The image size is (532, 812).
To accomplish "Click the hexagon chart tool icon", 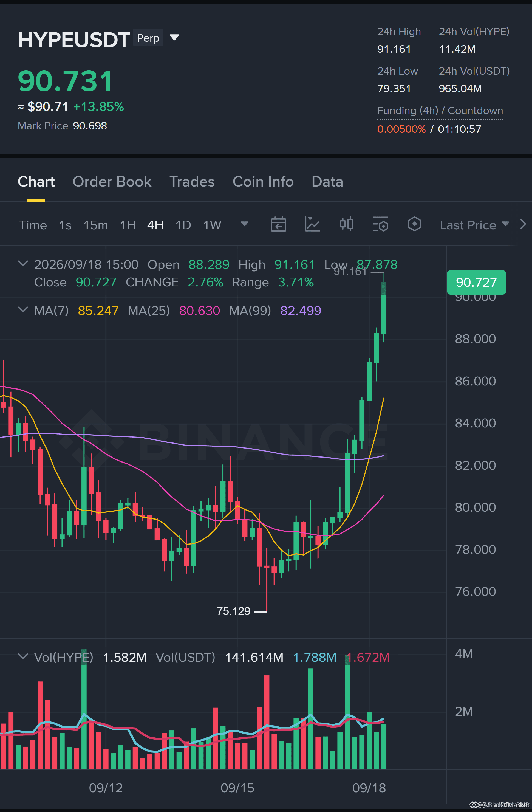I will 414,224.
